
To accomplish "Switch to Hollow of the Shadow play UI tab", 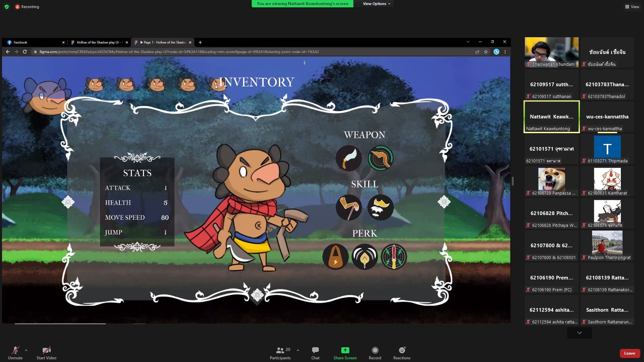I will (97, 42).
